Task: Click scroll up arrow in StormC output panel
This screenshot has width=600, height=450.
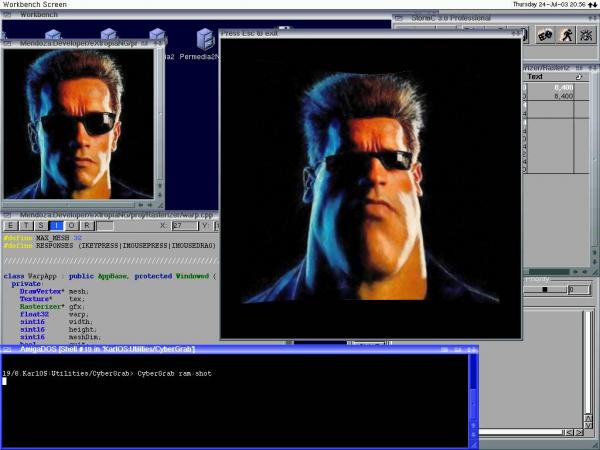Action: [x=589, y=418]
